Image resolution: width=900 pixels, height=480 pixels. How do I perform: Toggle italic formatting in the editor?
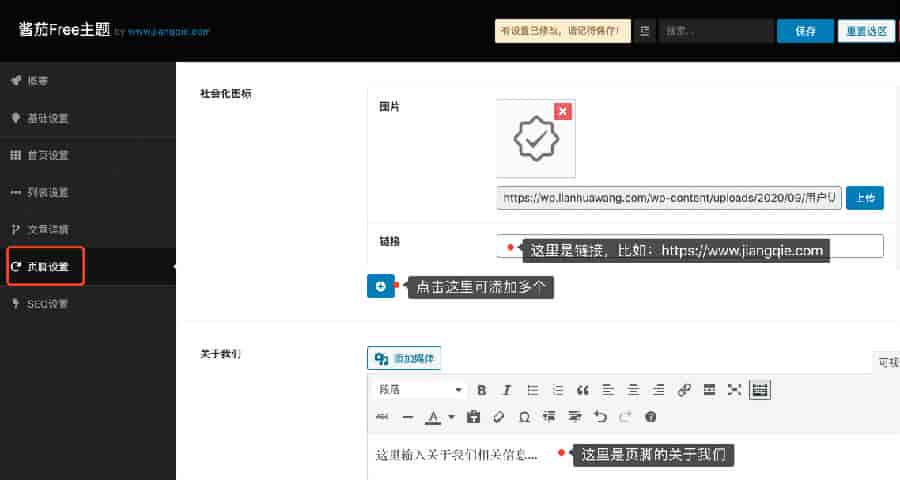[x=507, y=390]
